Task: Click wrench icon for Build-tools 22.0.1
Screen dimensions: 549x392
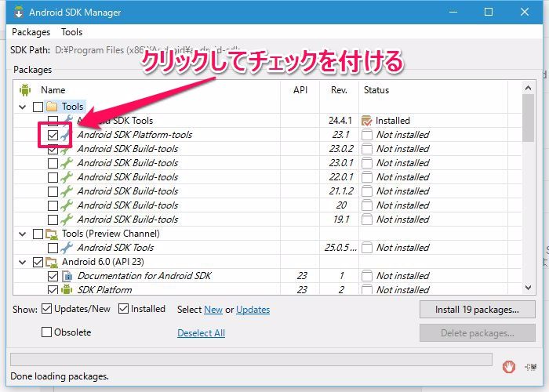Action: (x=67, y=177)
